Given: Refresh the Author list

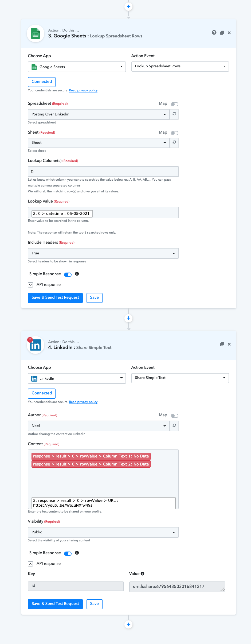Looking at the screenshot, I should (x=174, y=426).
